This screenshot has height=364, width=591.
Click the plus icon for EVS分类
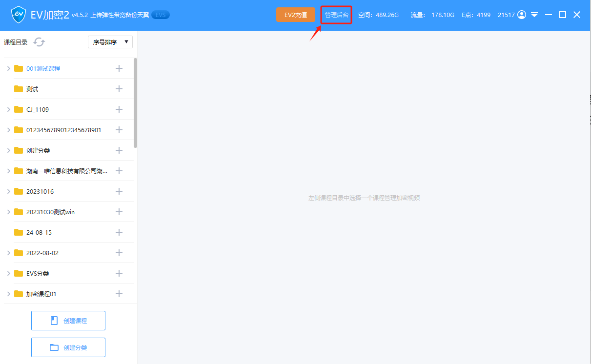click(x=119, y=273)
